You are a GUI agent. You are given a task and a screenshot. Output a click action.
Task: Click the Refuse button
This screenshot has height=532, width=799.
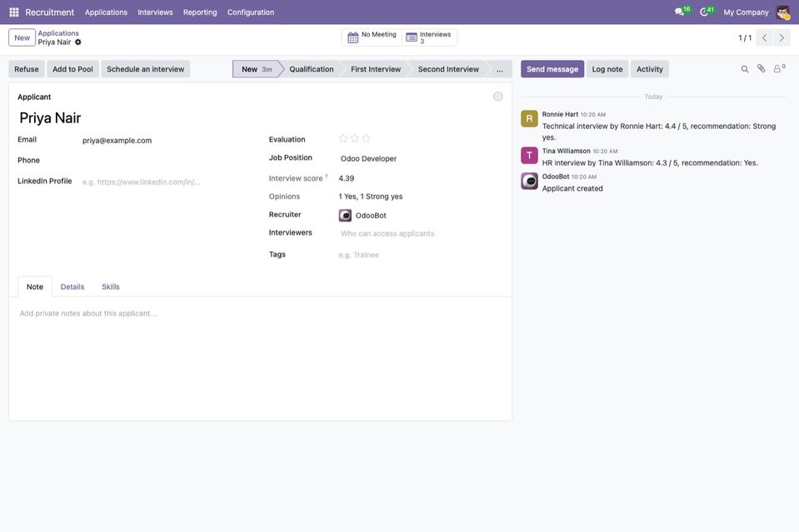pyautogui.click(x=27, y=69)
